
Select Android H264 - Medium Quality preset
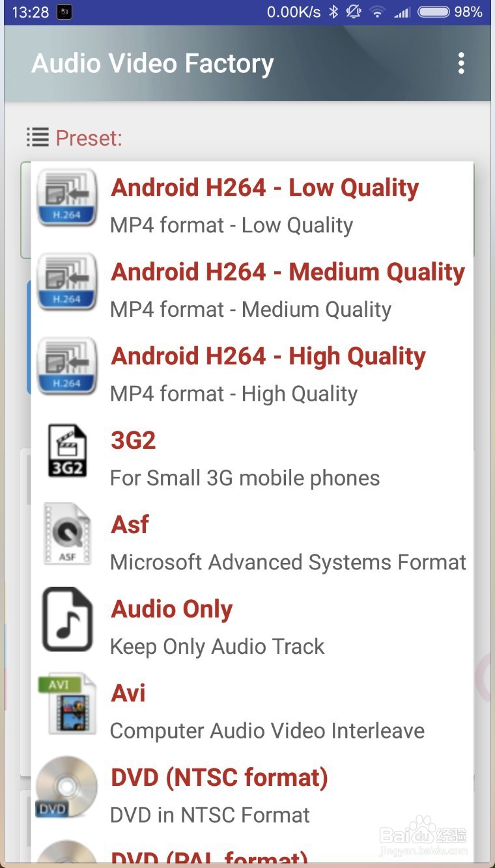[x=252, y=288]
